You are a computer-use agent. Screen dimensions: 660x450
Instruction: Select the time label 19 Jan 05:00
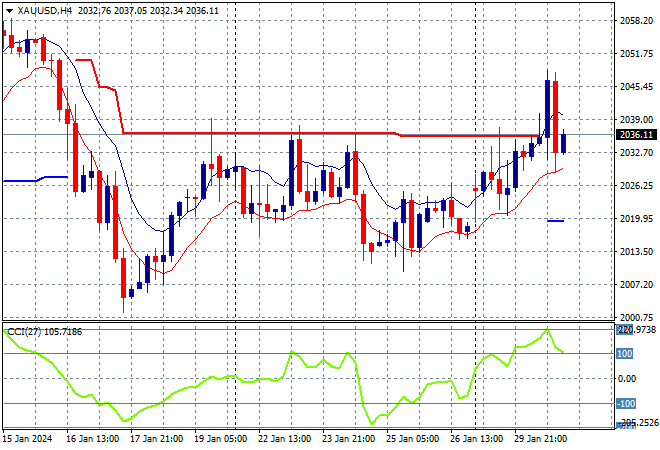click(x=221, y=439)
